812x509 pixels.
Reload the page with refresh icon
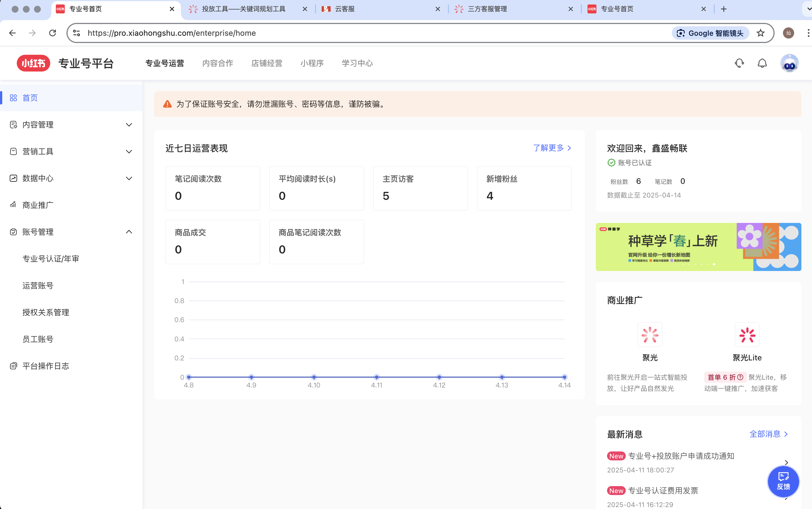click(x=52, y=33)
